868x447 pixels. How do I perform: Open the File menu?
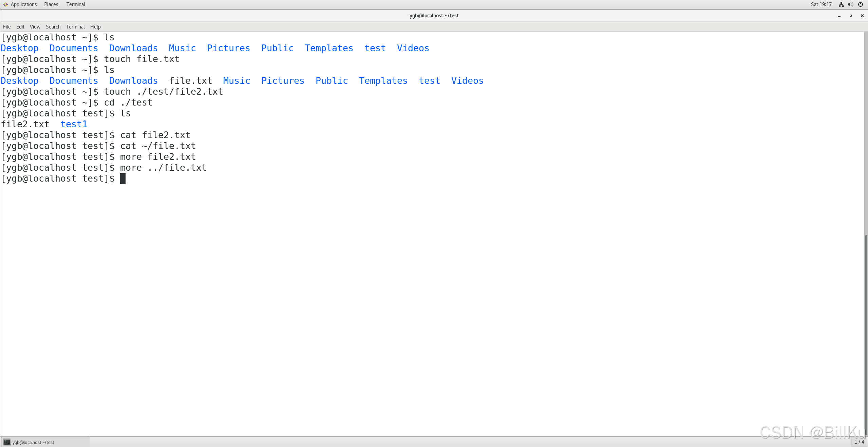click(x=7, y=27)
